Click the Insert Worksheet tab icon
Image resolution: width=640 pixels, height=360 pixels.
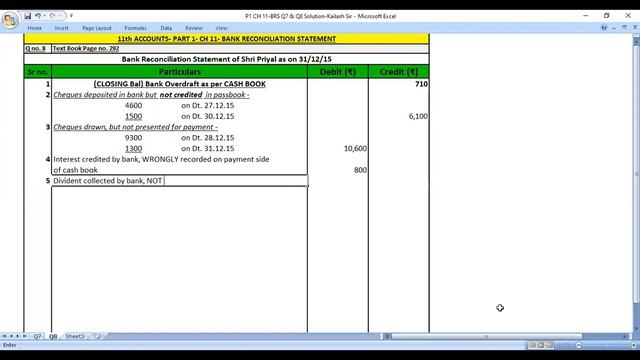97,336
